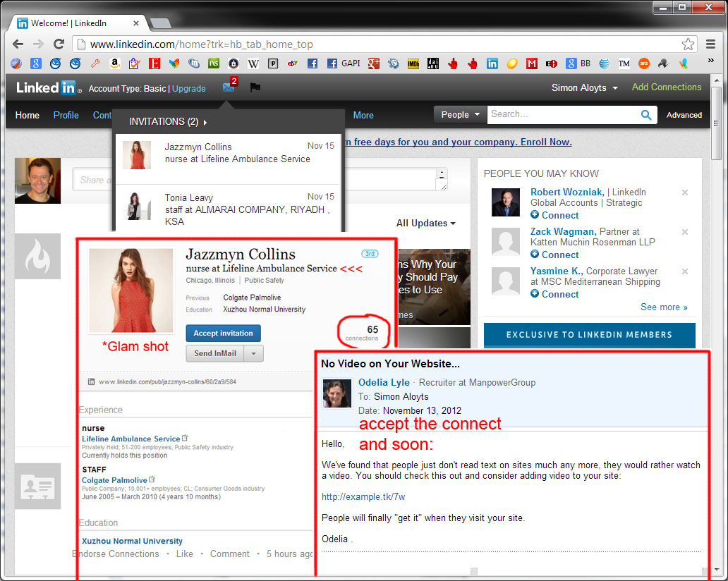Click the notifications flag icon

[255, 88]
